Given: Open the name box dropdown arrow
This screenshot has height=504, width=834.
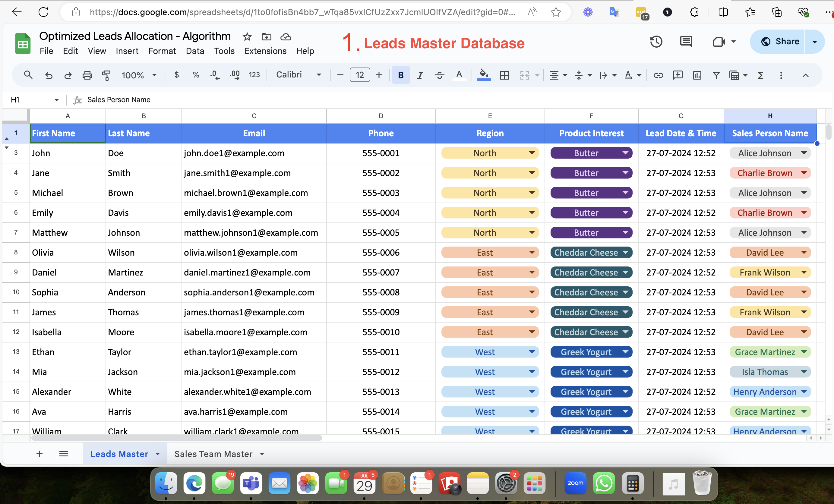Looking at the screenshot, I should point(56,100).
